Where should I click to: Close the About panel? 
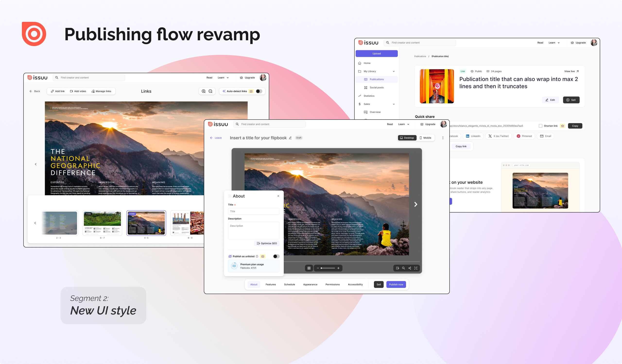[x=278, y=196]
